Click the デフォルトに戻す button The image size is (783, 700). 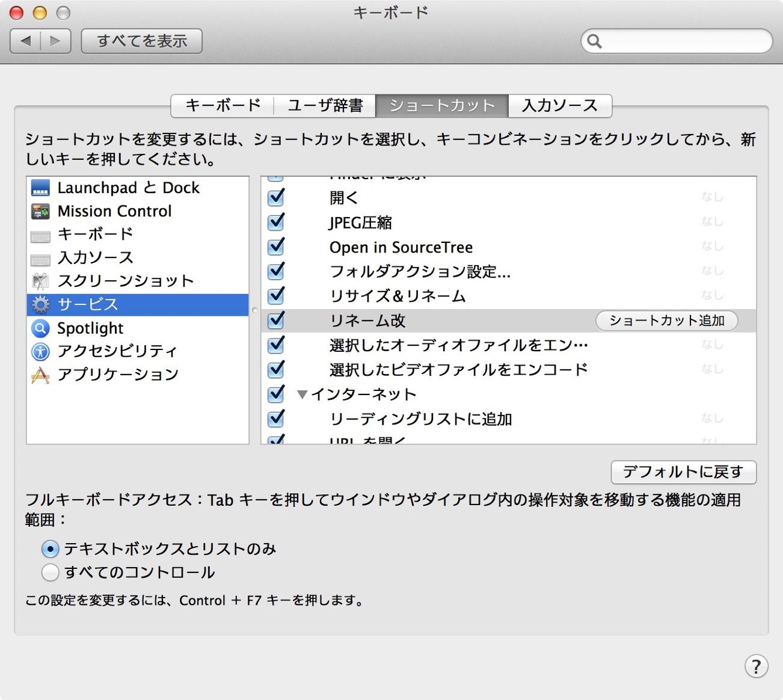point(683,472)
